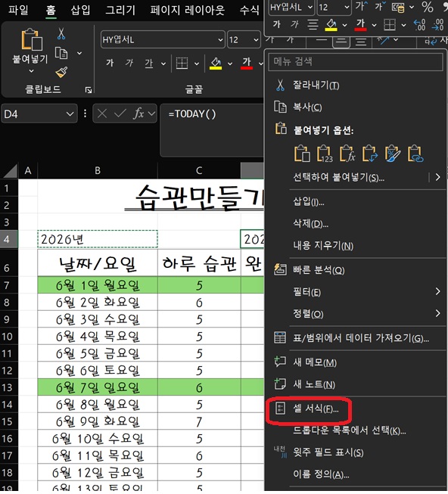Choose 새 메모 from context menu

click(315, 362)
